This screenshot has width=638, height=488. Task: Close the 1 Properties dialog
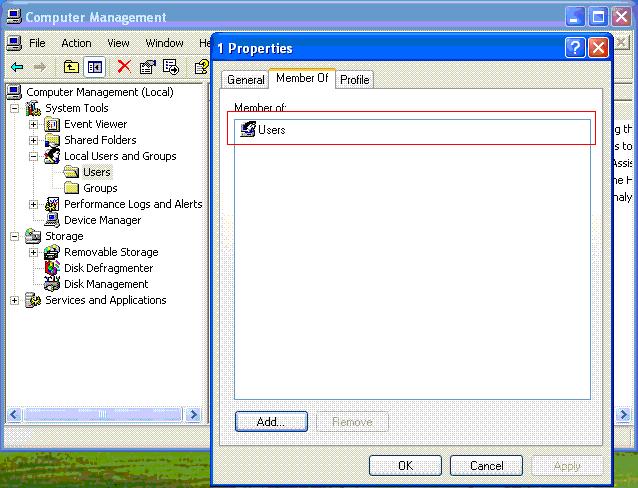[x=598, y=48]
